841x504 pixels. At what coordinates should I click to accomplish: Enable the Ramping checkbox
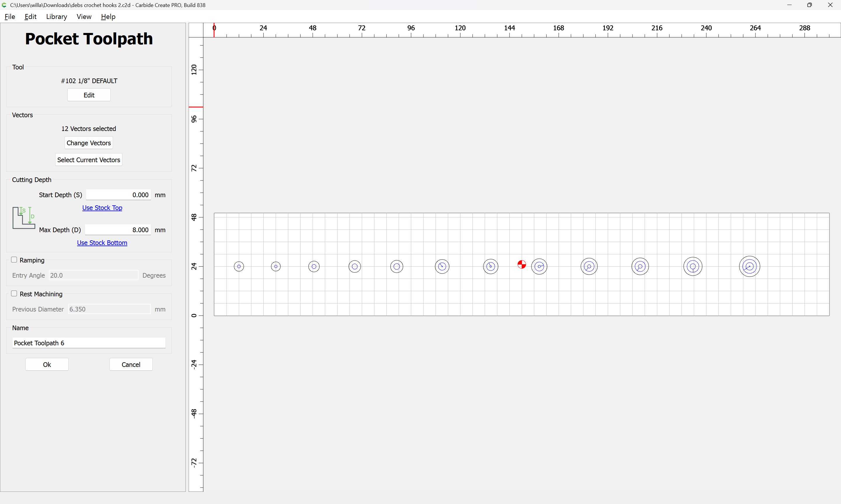[14, 260]
